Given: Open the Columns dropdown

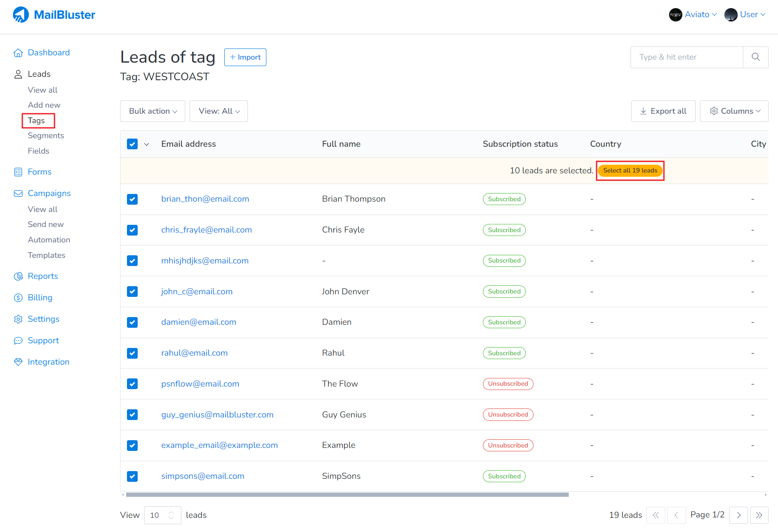Looking at the screenshot, I should [734, 111].
